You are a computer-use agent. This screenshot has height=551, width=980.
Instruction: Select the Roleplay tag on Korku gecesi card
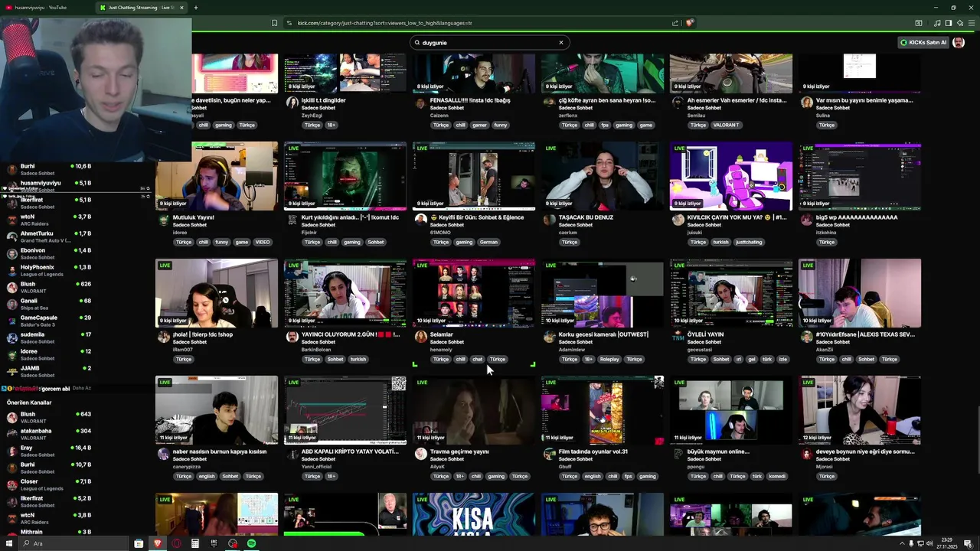tap(609, 359)
